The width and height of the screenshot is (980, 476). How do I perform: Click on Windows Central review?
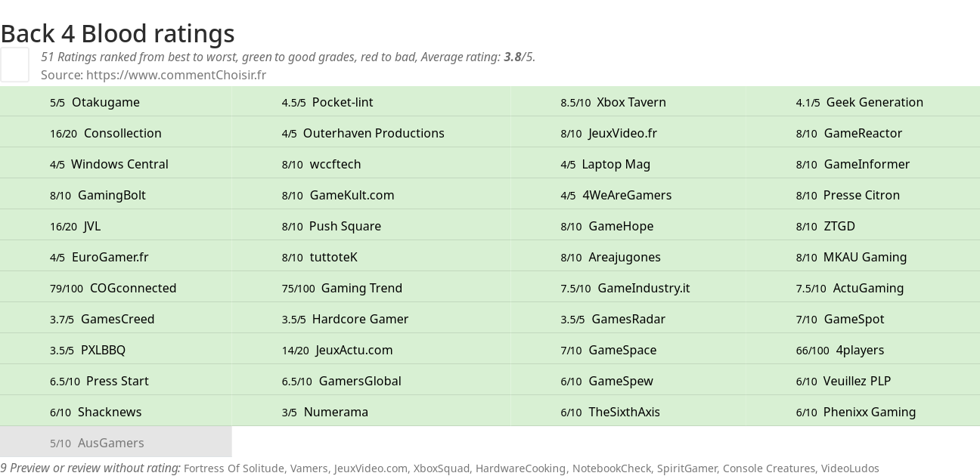pyautogui.click(x=116, y=164)
